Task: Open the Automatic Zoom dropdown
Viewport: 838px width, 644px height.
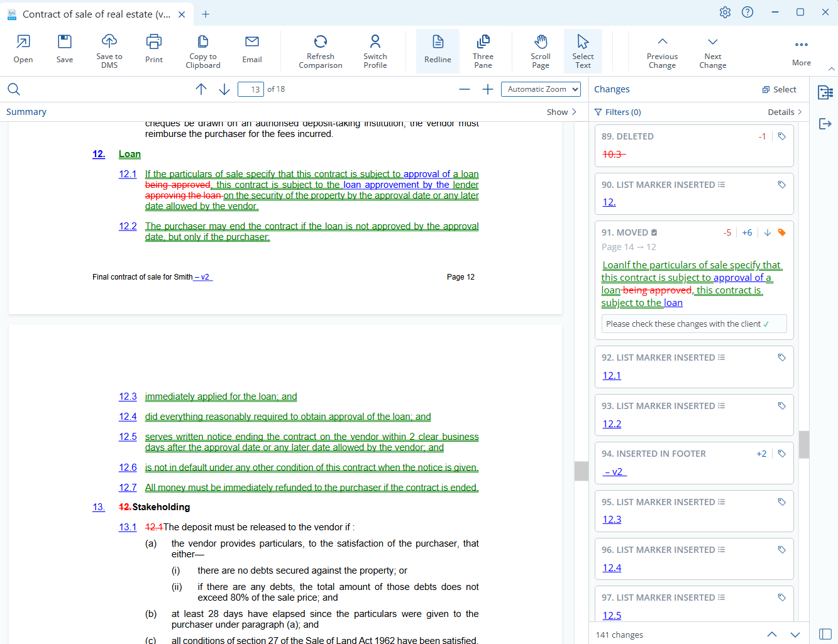Action: tap(541, 89)
